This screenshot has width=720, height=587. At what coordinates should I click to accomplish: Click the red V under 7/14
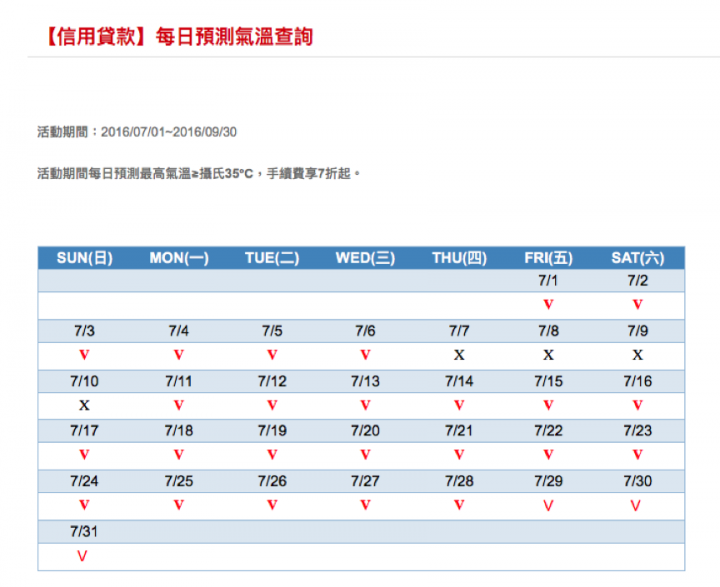(x=459, y=406)
